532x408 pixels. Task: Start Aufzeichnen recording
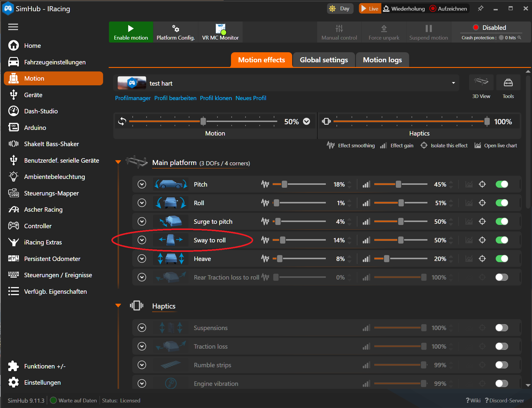coord(448,9)
